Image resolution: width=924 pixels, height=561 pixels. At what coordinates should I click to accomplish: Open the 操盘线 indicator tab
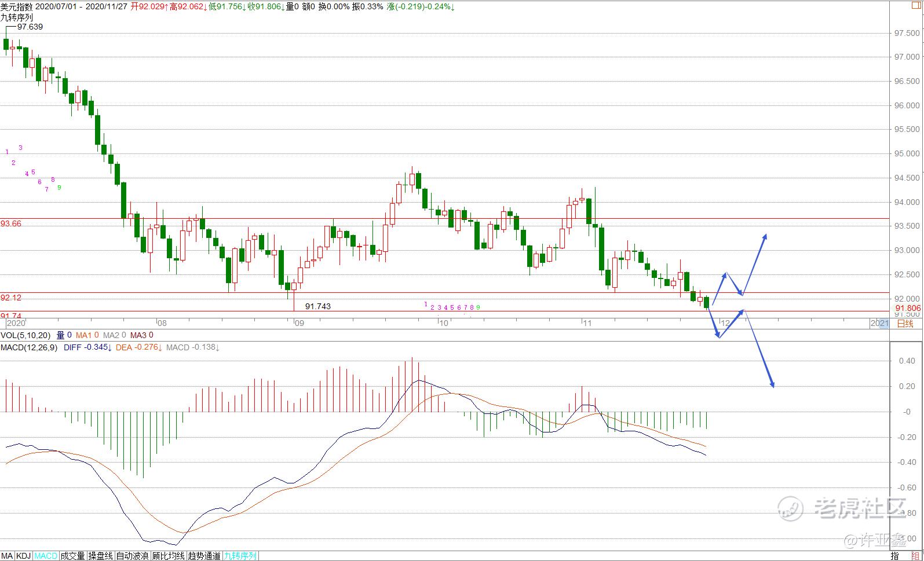pyautogui.click(x=101, y=556)
